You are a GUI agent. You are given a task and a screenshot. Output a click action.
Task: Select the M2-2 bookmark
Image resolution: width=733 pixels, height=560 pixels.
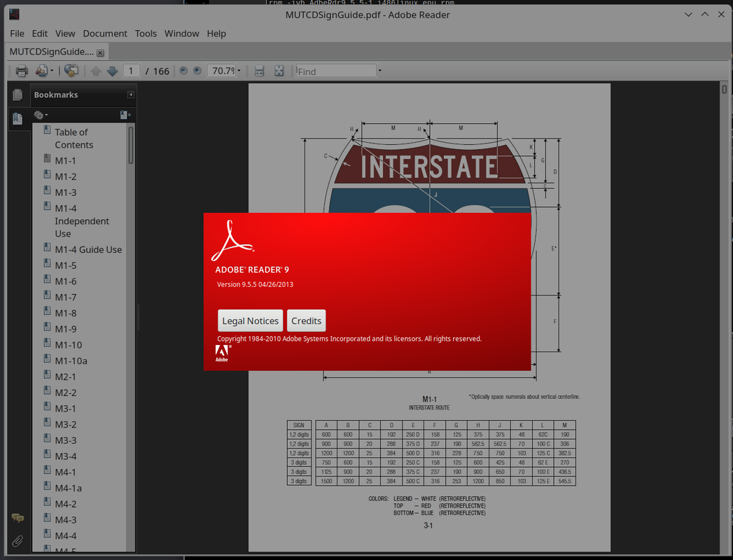[x=65, y=393]
